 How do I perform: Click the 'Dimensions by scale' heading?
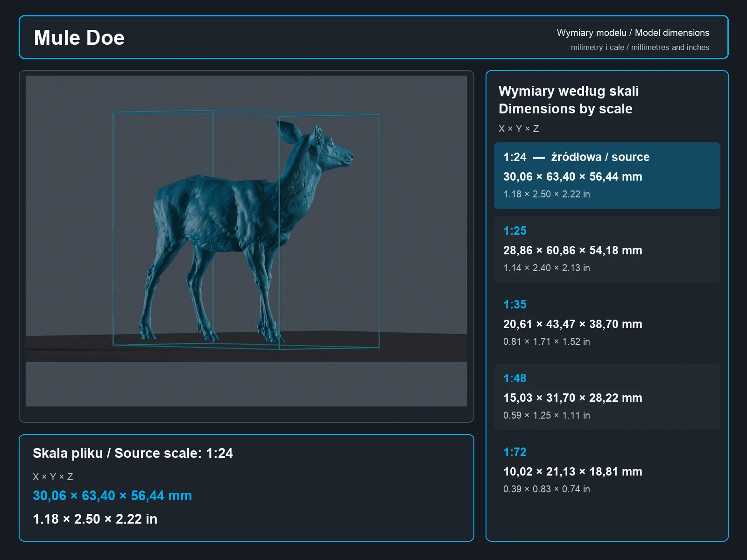565,109
